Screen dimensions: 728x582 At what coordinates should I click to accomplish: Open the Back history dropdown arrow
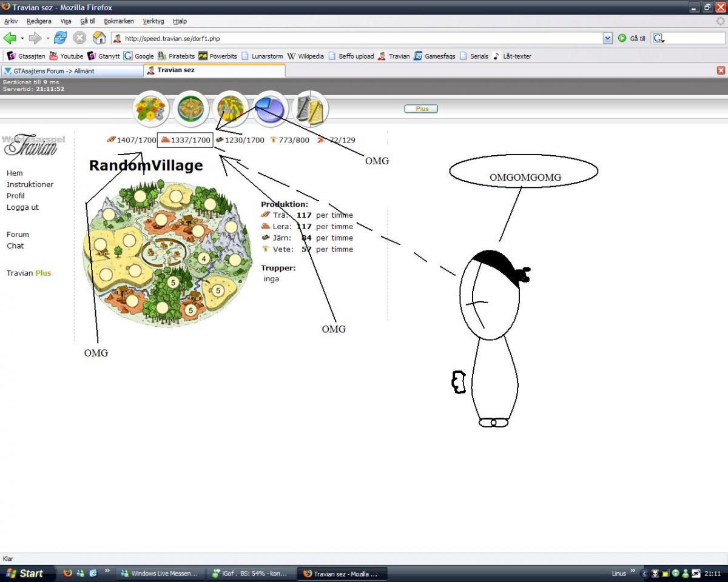pos(22,38)
